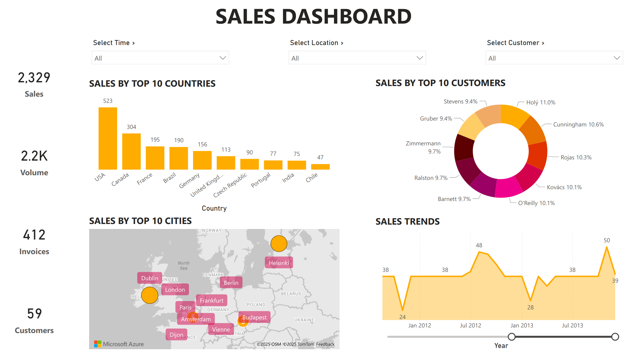This screenshot has height=352, width=644.
Task: Click the Frankfurt map label
Action: [212, 300]
